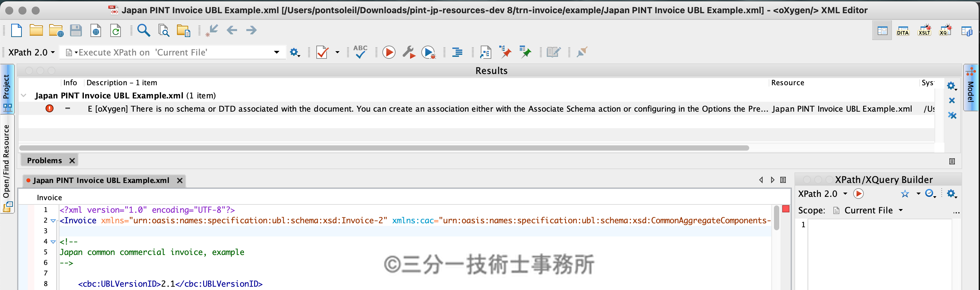Click the editor vertical scrollbar
980x290 pixels.
point(776,218)
